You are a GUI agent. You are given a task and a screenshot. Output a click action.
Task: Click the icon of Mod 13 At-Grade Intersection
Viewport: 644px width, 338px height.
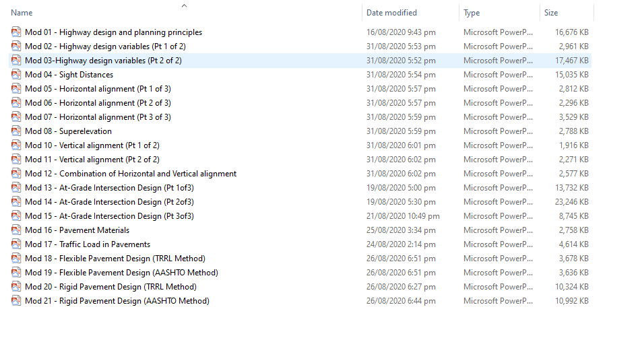pyautogui.click(x=16, y=188)
